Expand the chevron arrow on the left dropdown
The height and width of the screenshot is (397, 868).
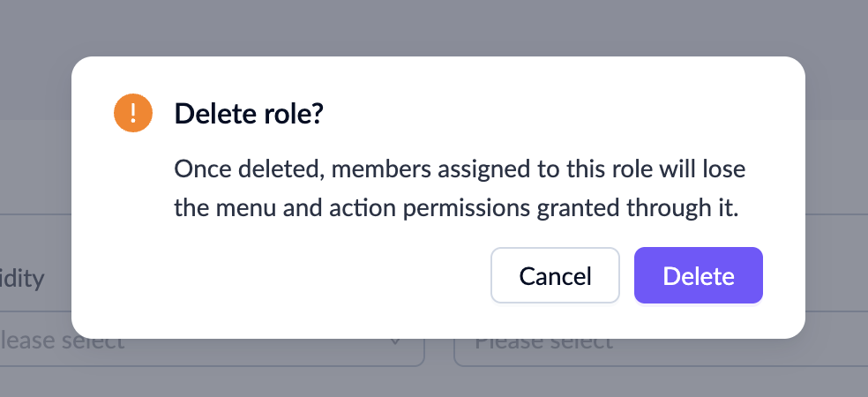[395, 341]
